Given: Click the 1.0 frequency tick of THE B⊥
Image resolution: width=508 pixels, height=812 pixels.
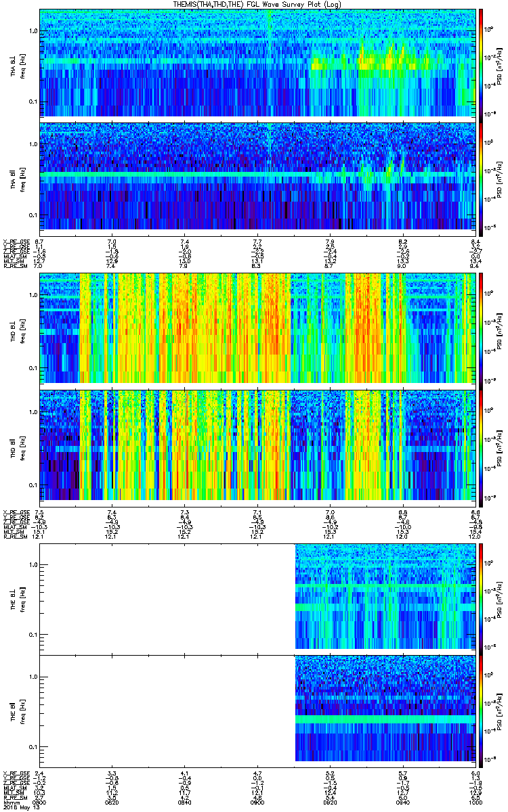Looking at the screenshot, I should [33, 564].
